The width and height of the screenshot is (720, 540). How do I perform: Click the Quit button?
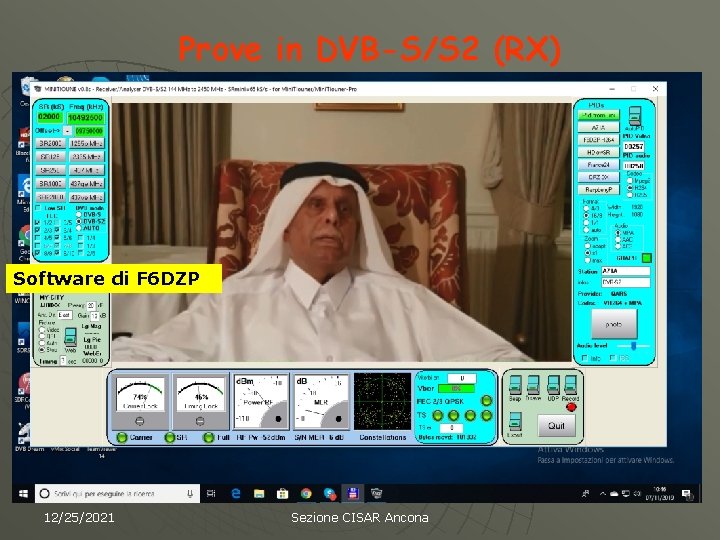pyautogui.click(x=556, y=426)
